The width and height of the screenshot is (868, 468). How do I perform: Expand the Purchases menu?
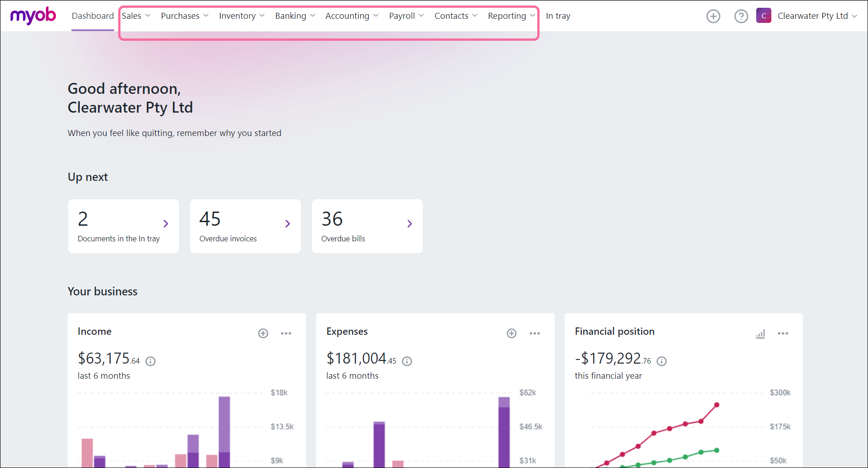click(x=185, y=16)
